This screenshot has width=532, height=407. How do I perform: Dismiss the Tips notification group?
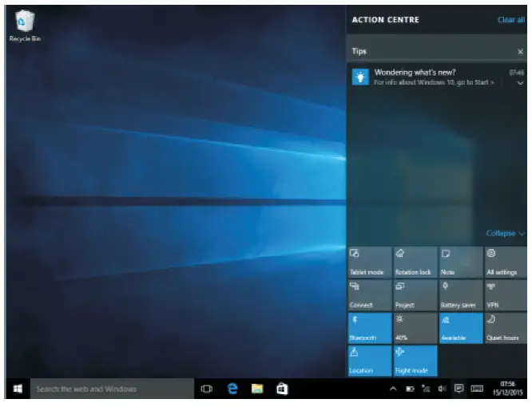[x=520, y=52]
